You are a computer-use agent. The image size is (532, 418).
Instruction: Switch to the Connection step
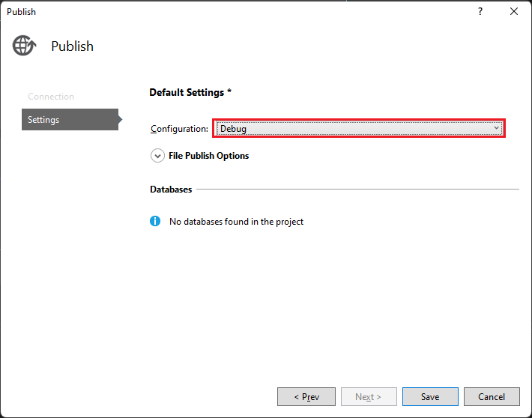click(51, 97)
